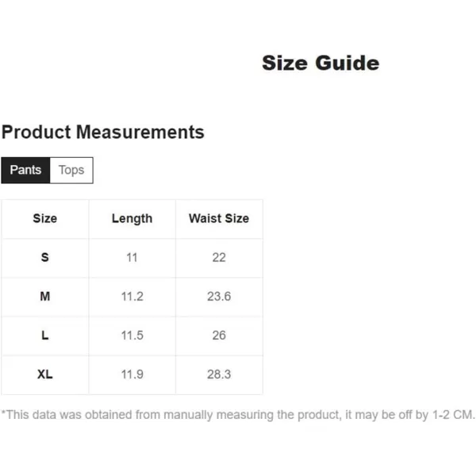Select the M size row label
Screen dimensions: 476x476
[x=45, y=296]
